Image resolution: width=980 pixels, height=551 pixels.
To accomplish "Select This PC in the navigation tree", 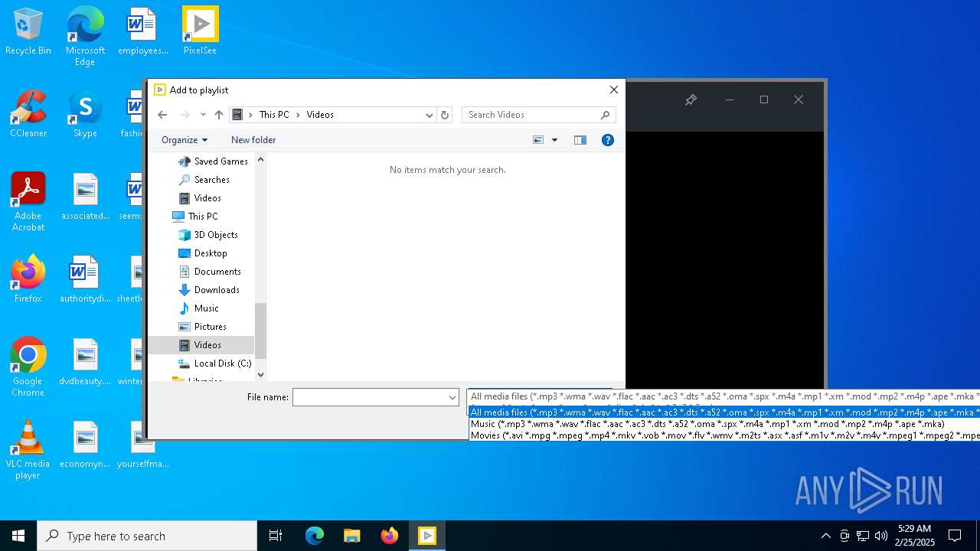I will [203, 217].
